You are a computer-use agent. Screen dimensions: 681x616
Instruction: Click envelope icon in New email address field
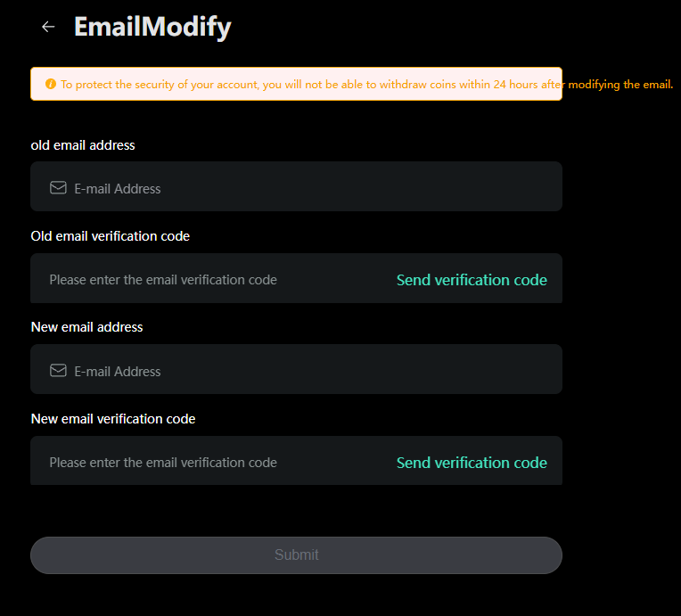point(58,371)
